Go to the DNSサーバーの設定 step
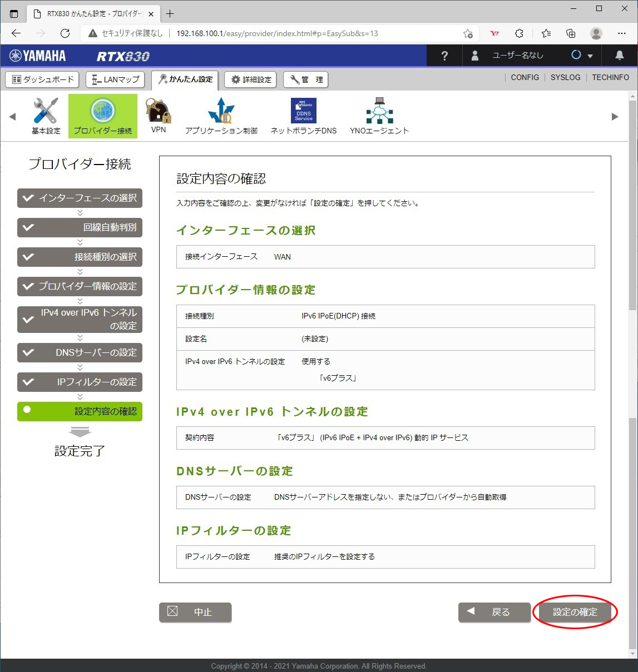638x672 pixels. tap(80, 352)
